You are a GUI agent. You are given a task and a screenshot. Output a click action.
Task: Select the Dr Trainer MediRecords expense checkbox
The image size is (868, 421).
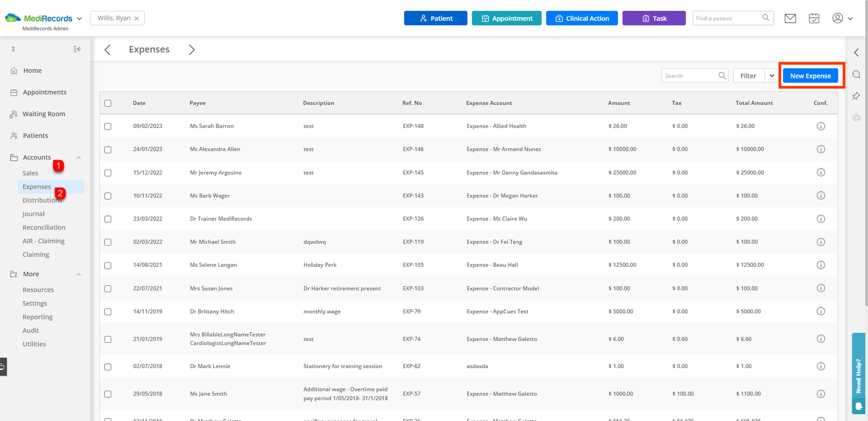(x=108, y=219)
